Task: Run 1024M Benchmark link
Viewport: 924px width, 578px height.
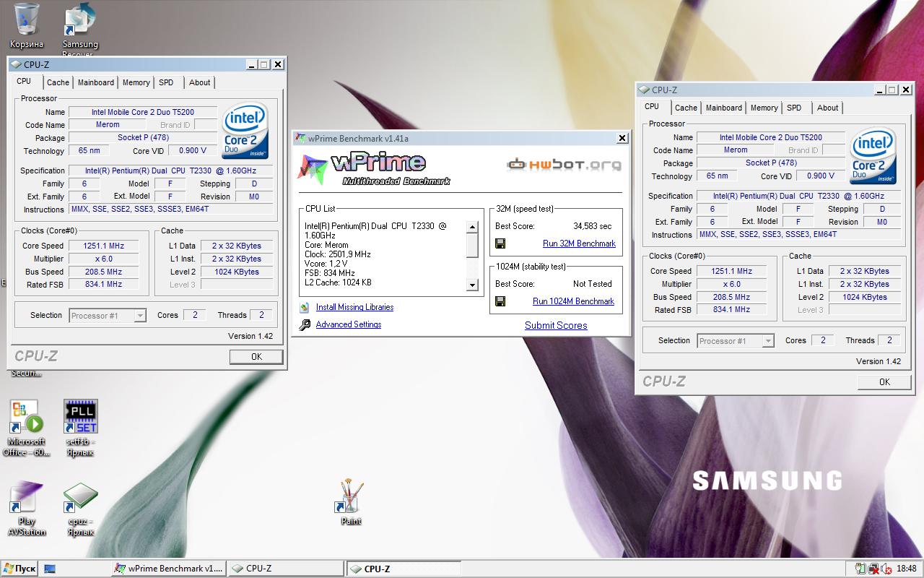Action: coord(573,301)
